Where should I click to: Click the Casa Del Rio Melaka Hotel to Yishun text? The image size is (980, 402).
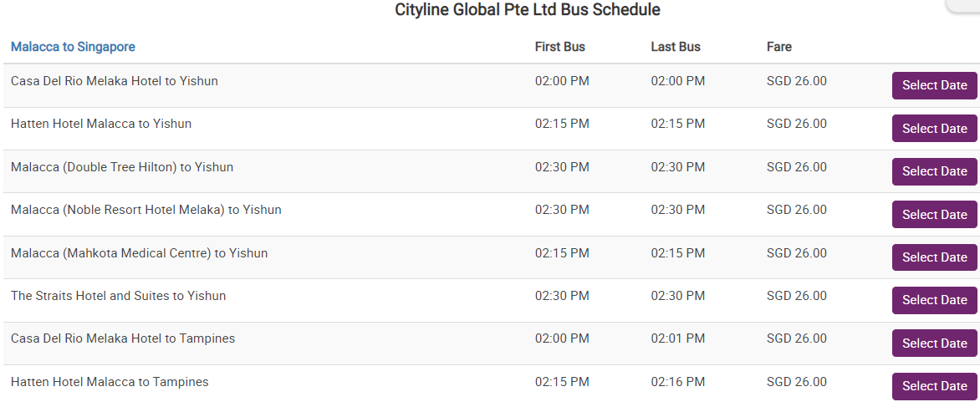pos(115,81)
